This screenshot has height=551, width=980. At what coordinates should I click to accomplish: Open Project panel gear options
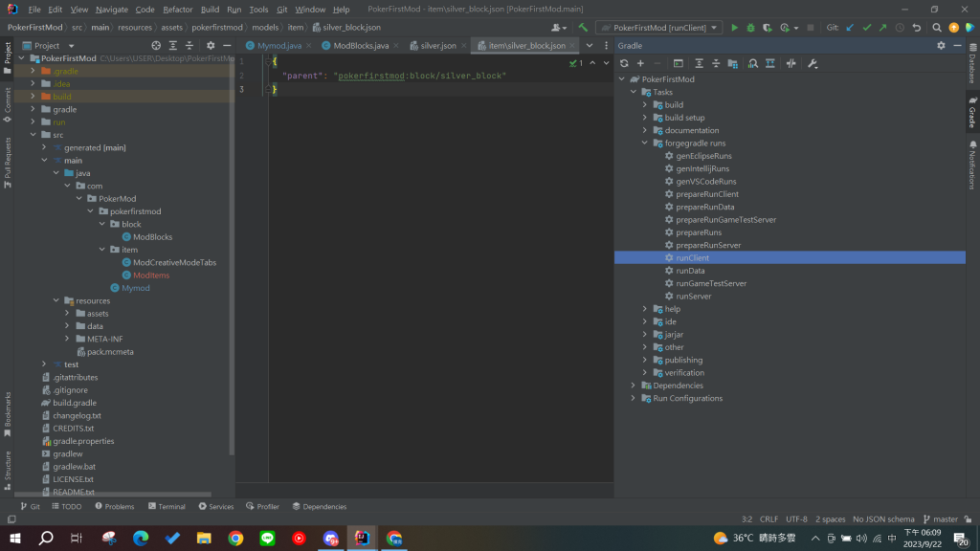tap(211, 46)
